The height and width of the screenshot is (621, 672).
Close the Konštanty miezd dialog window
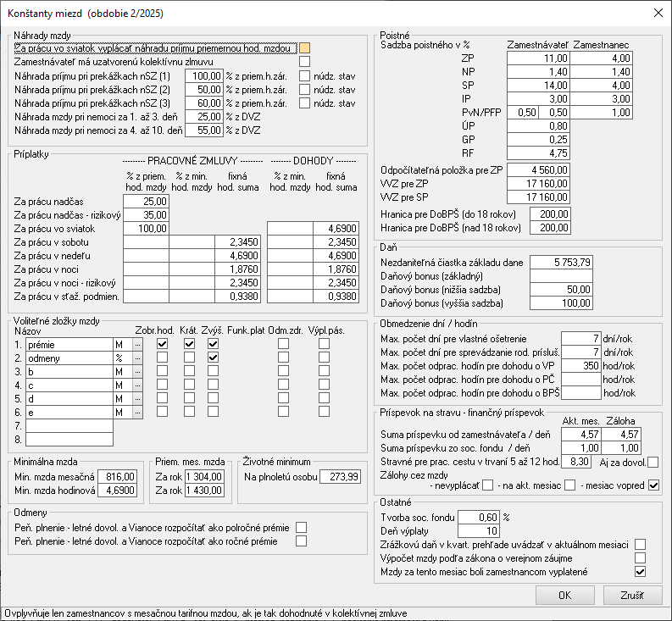coord(658,13)
